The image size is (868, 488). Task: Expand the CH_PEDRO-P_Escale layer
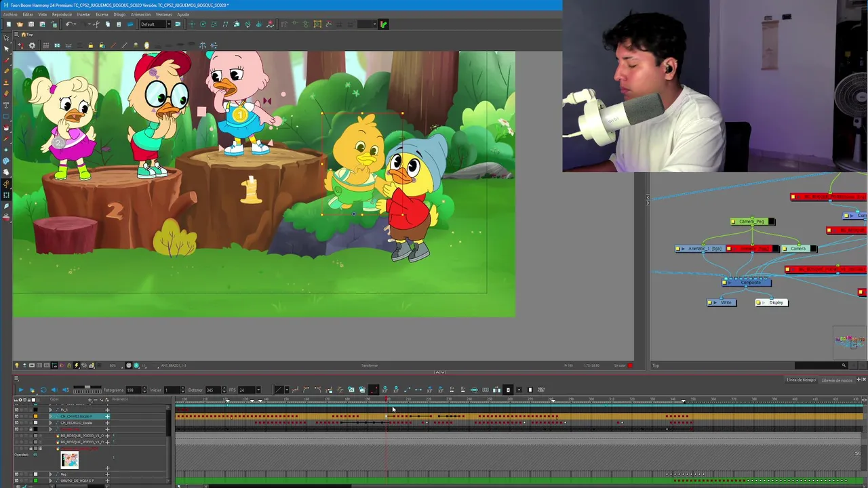(51, 422)
